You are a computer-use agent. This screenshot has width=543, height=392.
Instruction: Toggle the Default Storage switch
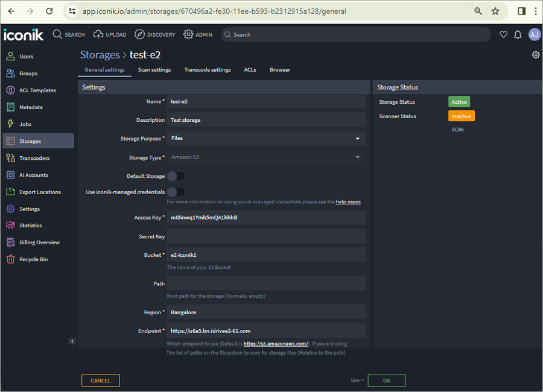coord(176,176)
